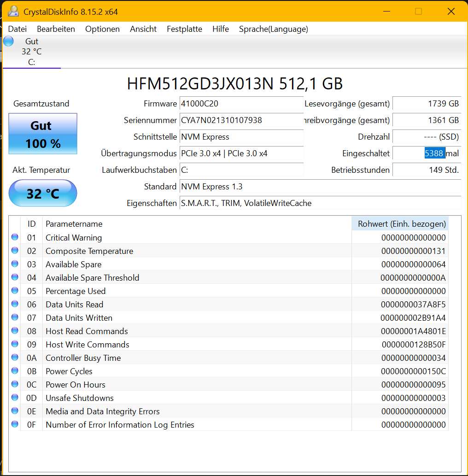468x476 pixels.
Task: Click raw value 0000000000150C
Action: coord(413,371)
